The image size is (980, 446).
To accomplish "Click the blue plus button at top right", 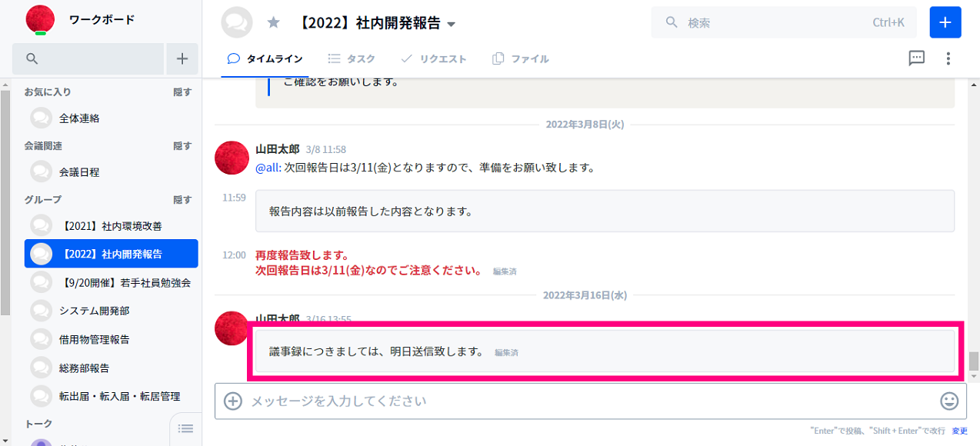I will [945, 22].
